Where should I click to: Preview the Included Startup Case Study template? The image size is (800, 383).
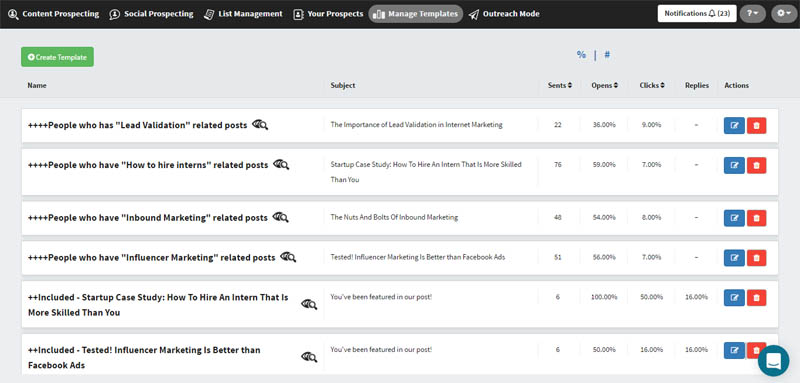click(x=309, y=304)
